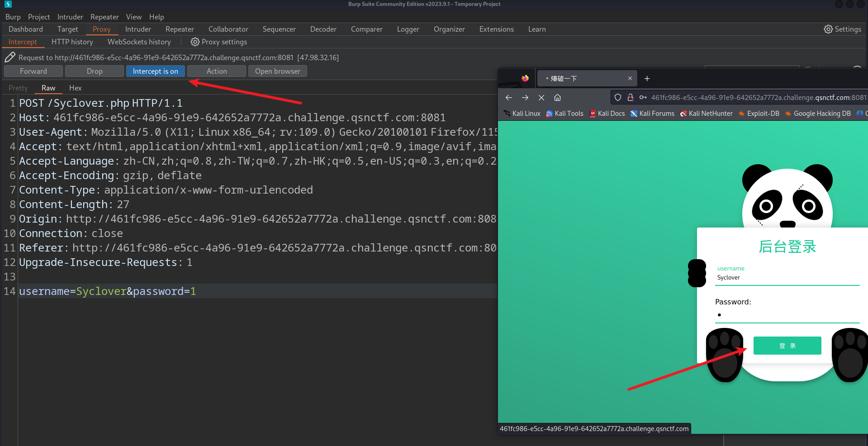Click the Connection: close header line

(71, 233)
